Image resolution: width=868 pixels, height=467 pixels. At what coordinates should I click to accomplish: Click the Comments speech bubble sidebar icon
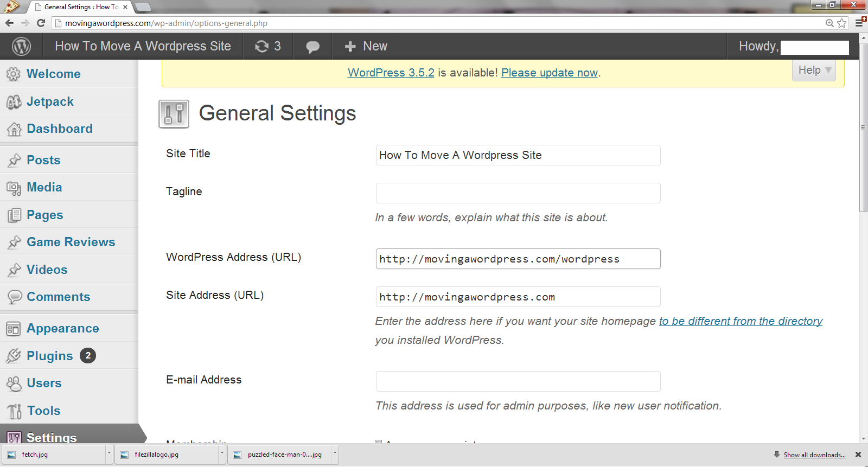click(14, 297)
